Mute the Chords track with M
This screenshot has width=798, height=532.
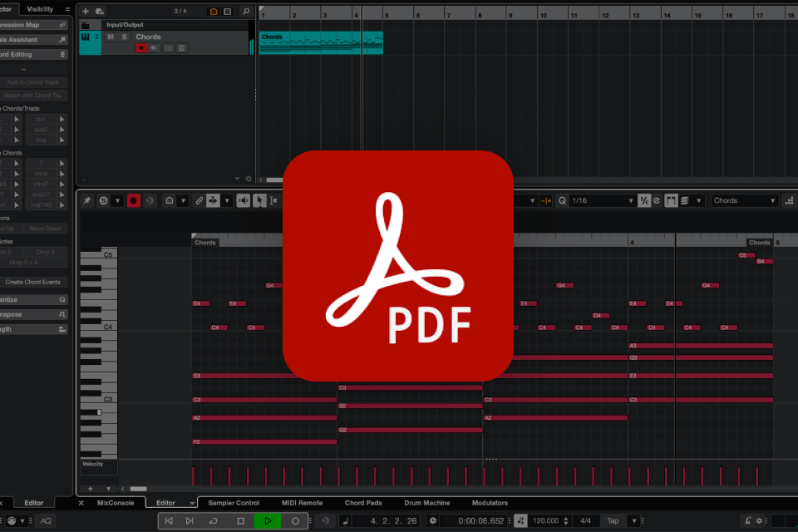pyautogui.click(x=111, y=37)
